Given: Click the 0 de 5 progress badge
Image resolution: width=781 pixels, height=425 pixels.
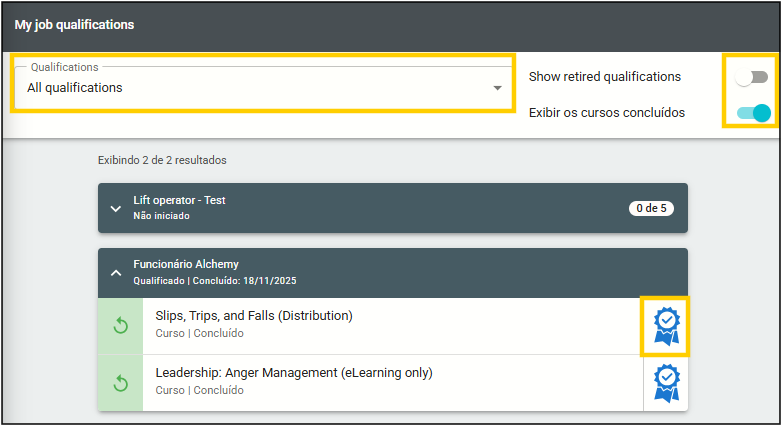Looking at the screenshot, I should point(651,208).
